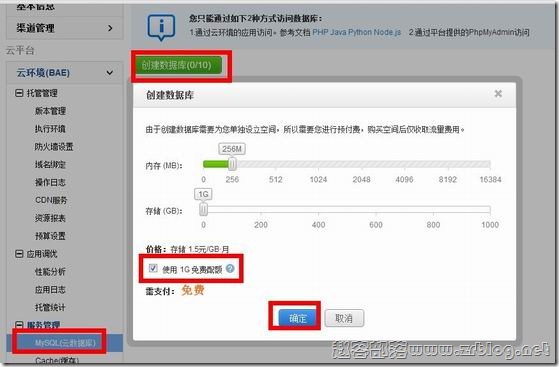
Task: Confirm with the 确定 button
Action: tap(298, 318)
